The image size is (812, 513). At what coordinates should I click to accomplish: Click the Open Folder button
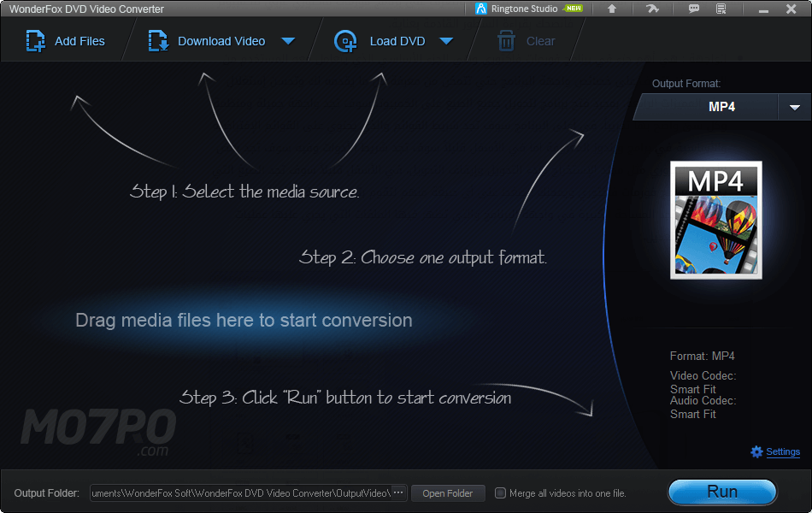point(448,493)
